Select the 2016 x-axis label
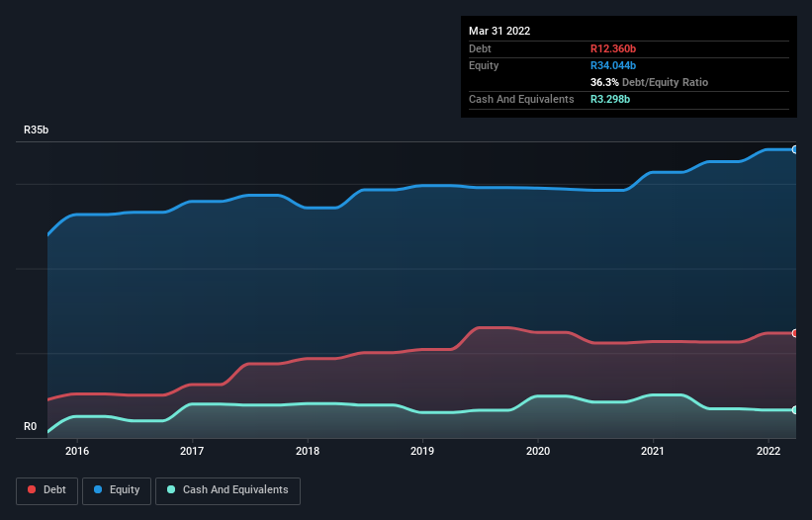This screenshot has height=520, width=812. tap(77, 451)
